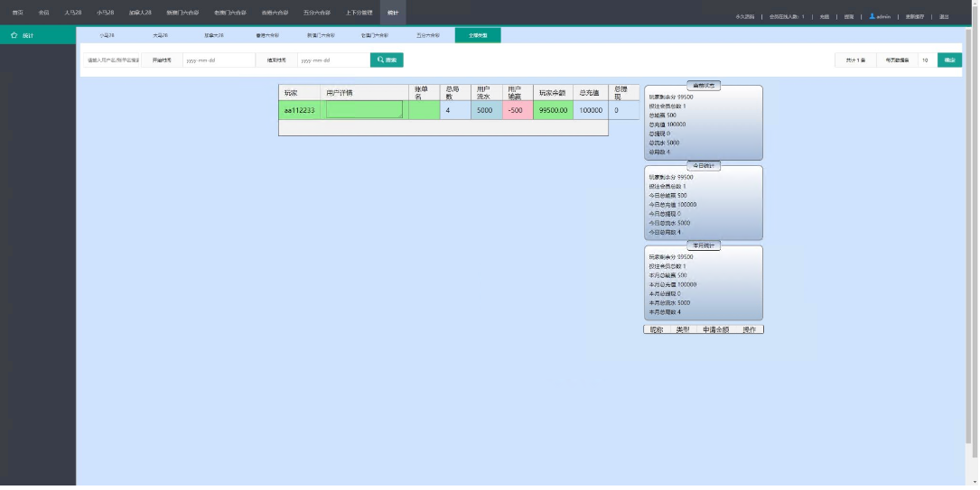Click the 更新缓存 link in header
Screen dimensions: 980x490
[915, 16]
